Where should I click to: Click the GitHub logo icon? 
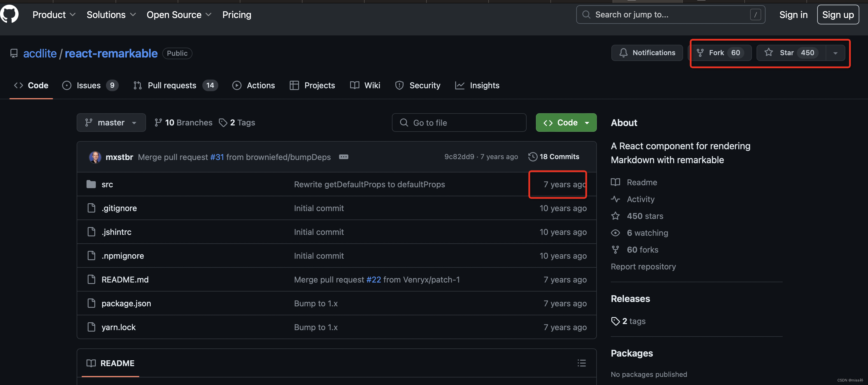(9, 14)
